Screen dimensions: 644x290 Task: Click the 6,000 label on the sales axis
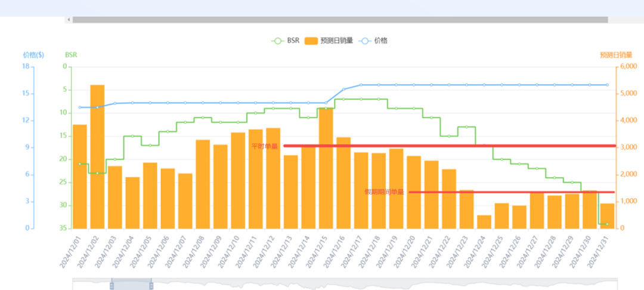(629, 66)
